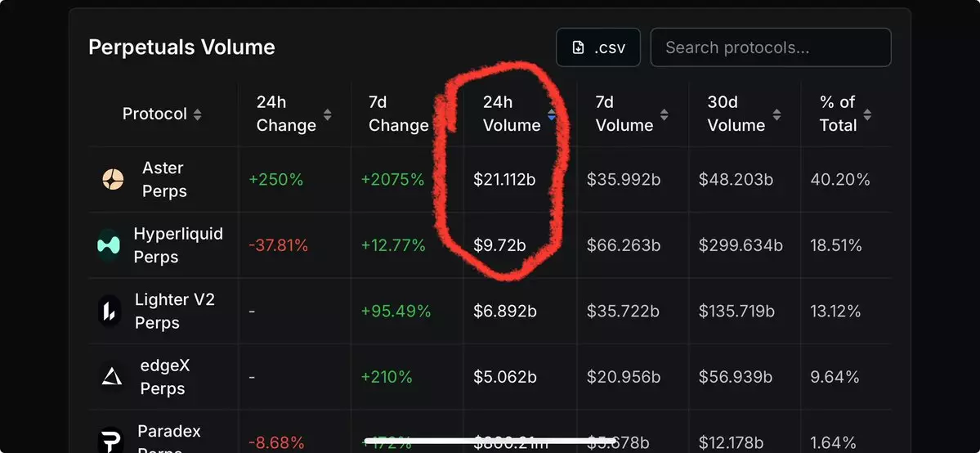Open the Hyperliquid Perps protocol link
Viewport: 980px width, 453px height.
coord(177,245)
